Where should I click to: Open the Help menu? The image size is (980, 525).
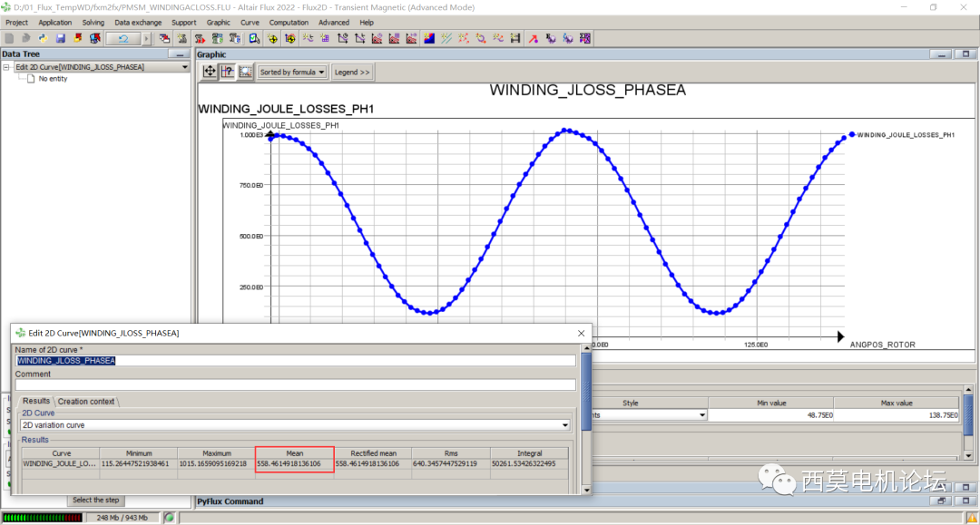[367, 23]
